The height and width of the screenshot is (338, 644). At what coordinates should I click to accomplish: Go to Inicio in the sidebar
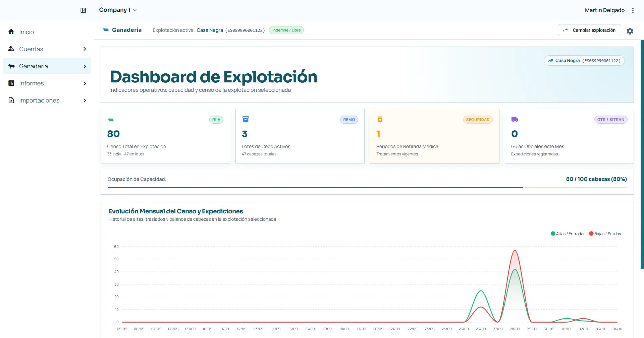(x=47, y=32)
